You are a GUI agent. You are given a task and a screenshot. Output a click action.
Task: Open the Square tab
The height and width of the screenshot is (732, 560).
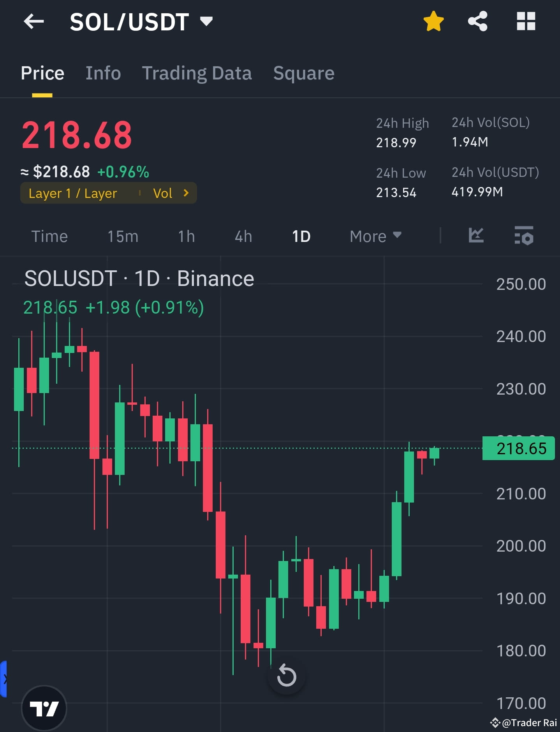point(303,73)
